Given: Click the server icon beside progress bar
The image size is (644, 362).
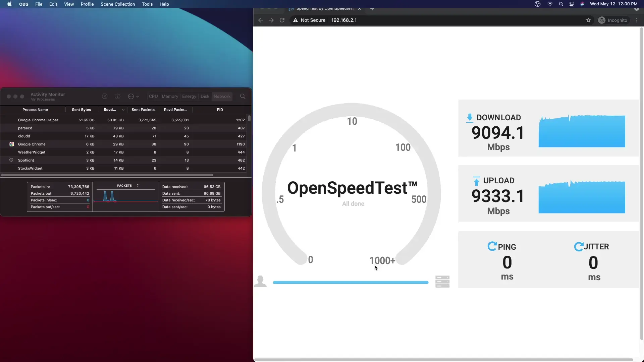Looking at the screenshot, I should click(442, 282).
